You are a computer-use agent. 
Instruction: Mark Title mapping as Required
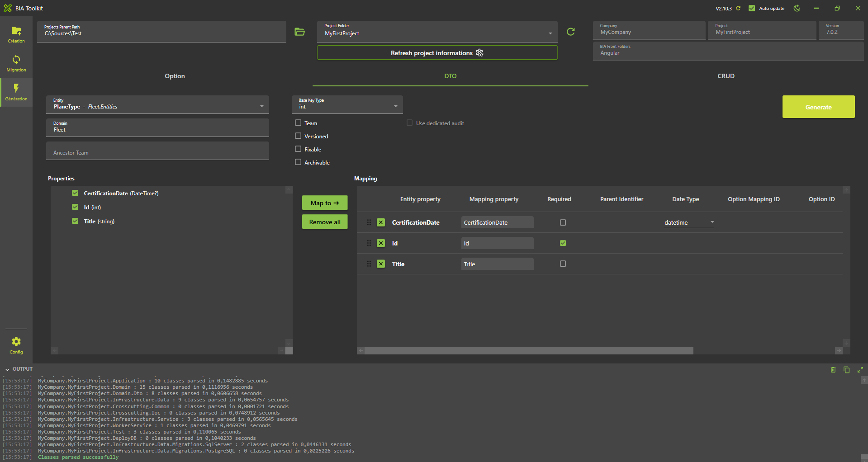563,264
